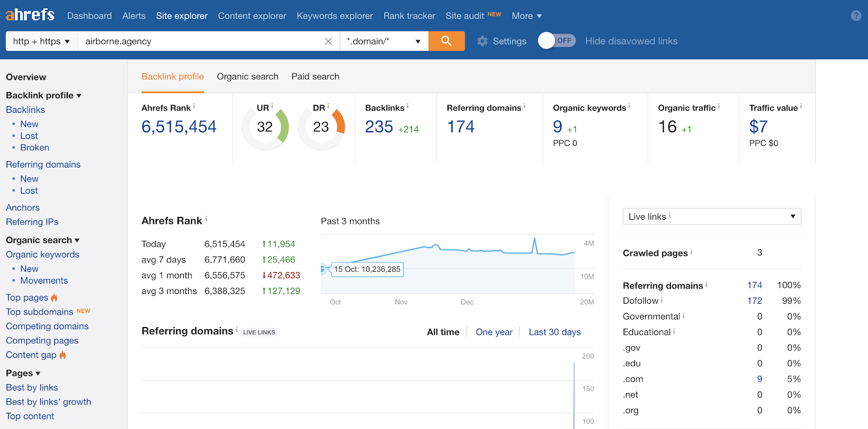Clear the domain input with the X icon
This screenshot has width=868, height=429.
click(328, 41)
